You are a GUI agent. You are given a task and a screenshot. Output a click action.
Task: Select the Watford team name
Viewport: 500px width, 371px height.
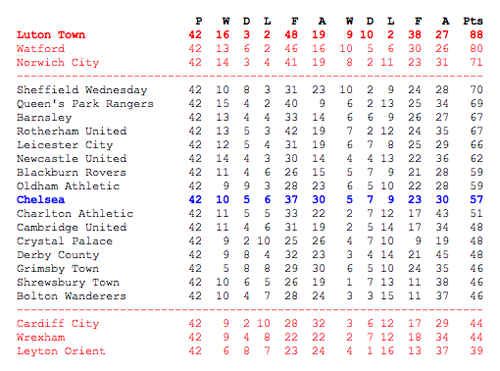click(x=41, y=49)
